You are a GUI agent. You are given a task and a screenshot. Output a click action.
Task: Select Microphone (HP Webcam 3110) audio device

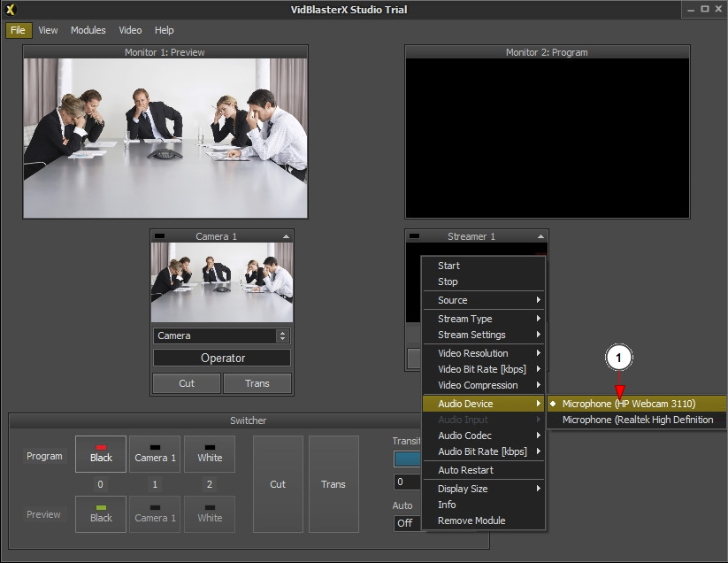click(x=637, y=404)
